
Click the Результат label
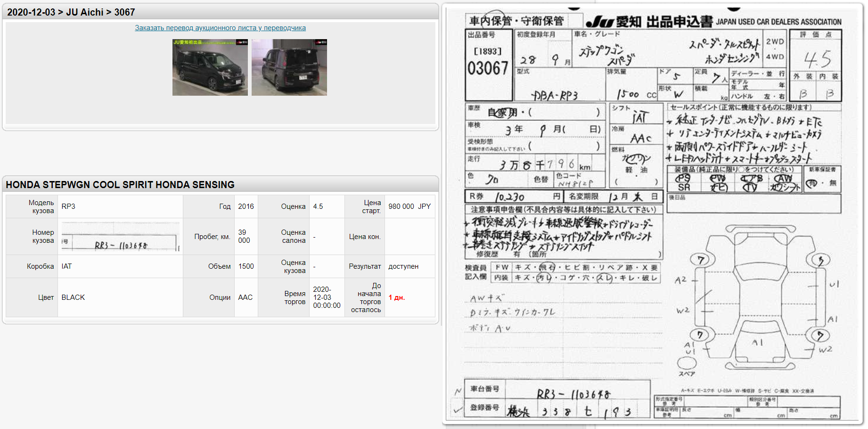coord(365,266)
